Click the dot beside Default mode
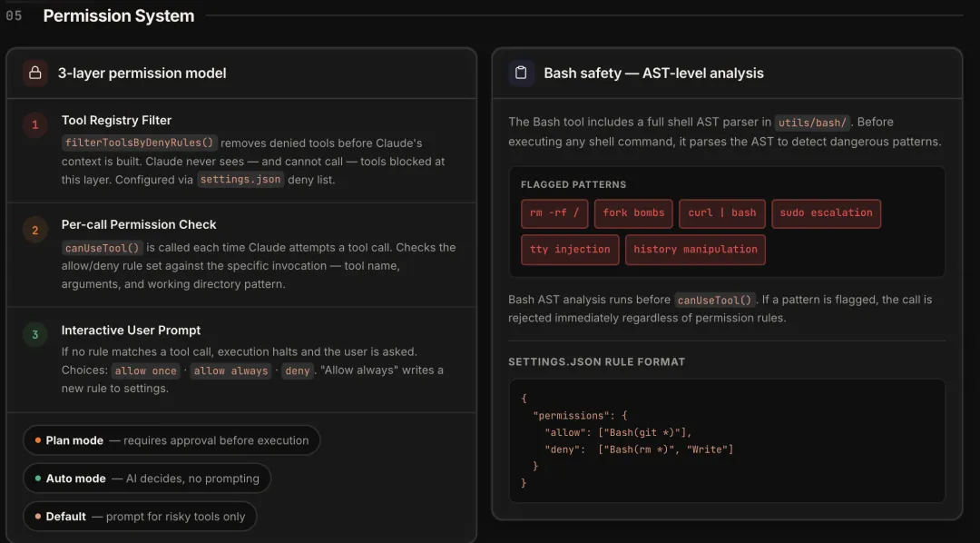This screenshot has width=980, height=543. pyautogui.click(x=38, y=517)
